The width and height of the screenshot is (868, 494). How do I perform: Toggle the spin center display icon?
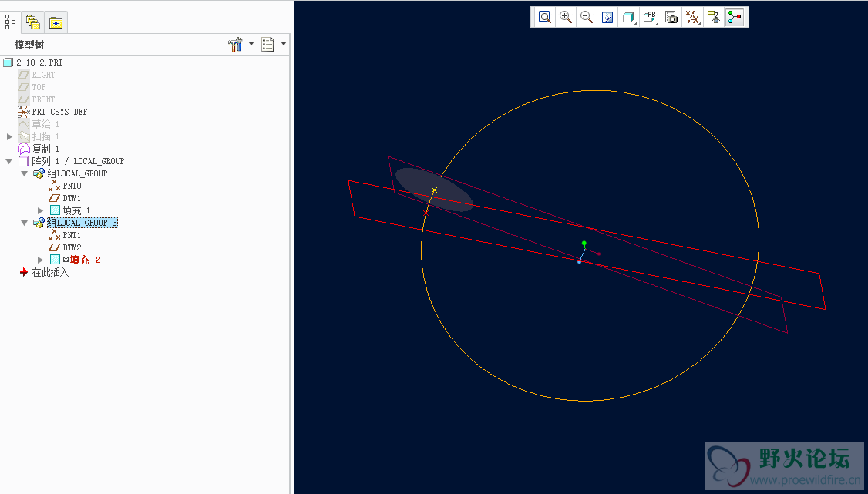point(735,17)
